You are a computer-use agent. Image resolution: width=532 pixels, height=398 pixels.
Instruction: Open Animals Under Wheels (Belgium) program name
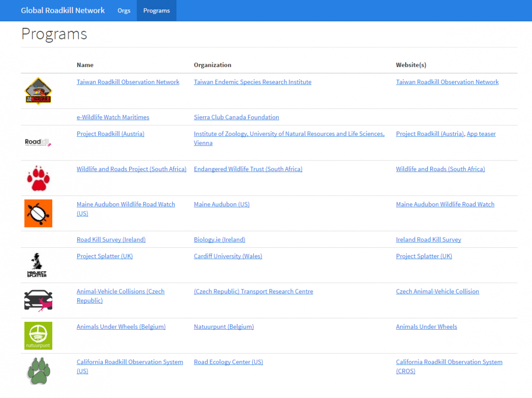(x=121, y=327)
